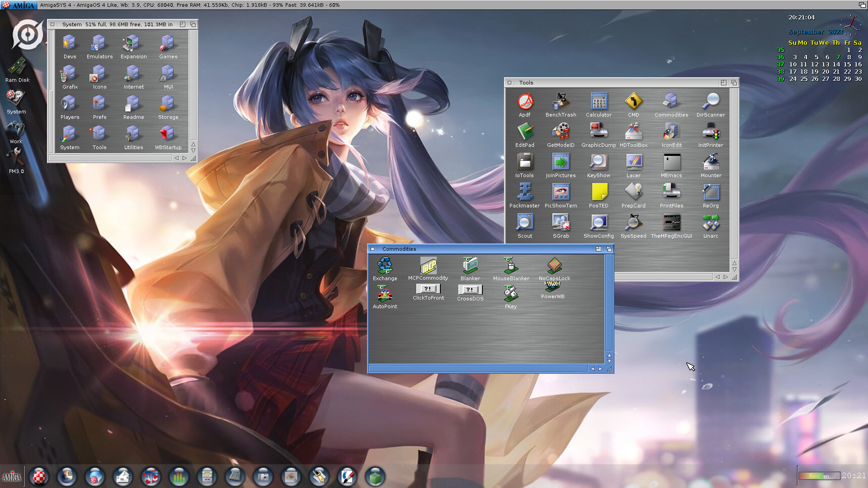Toggle depth gadget of System window

tap(193, 24)
